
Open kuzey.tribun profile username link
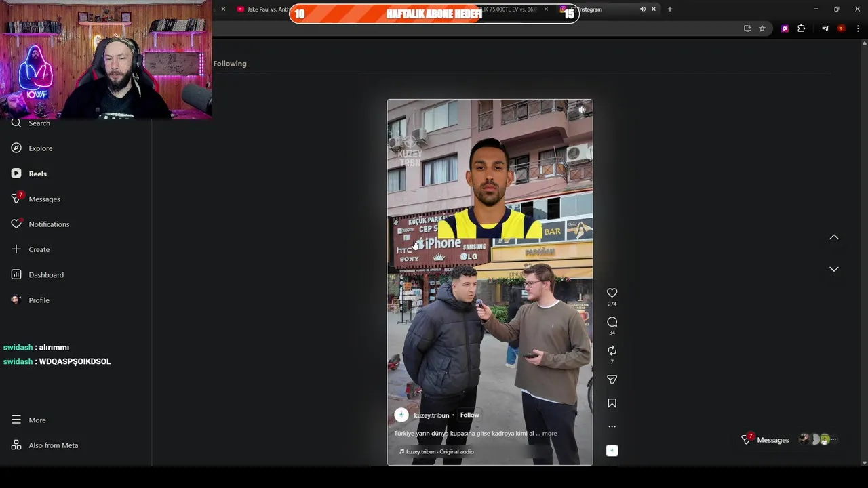(431, 415)
